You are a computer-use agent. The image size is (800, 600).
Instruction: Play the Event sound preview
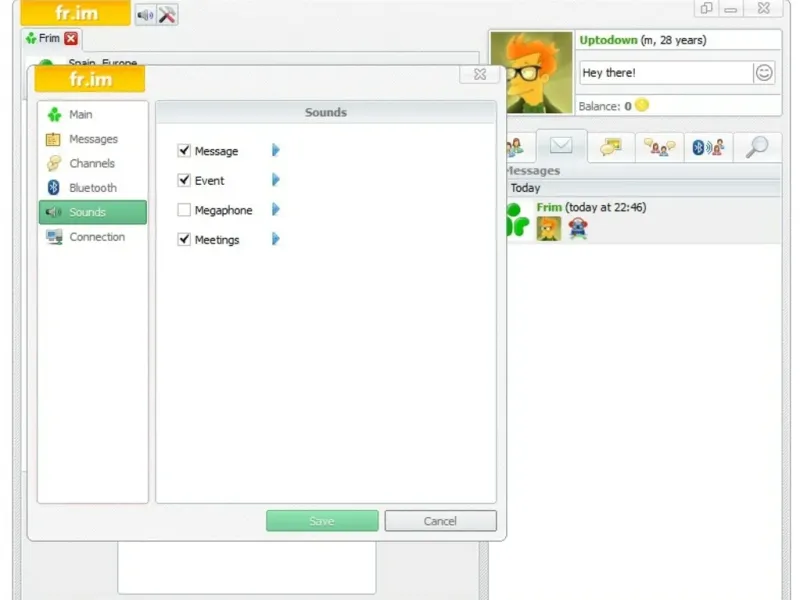click(x=276, y=180)
